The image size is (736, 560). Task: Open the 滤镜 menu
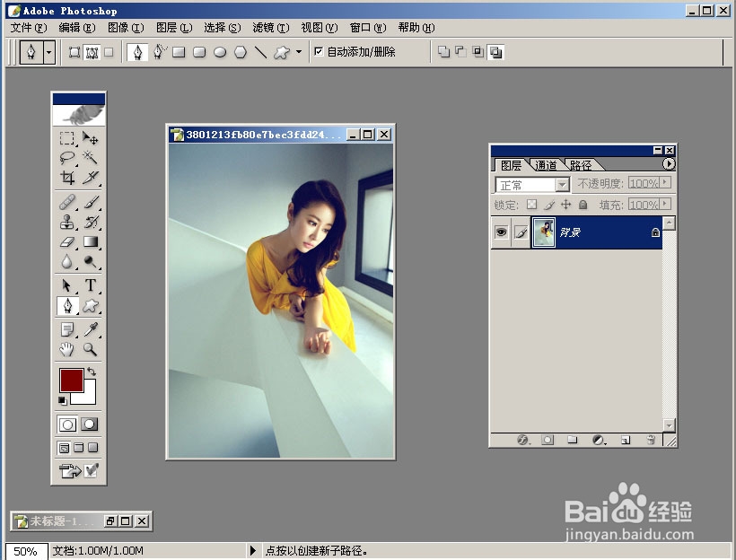(x=271, y=28)
